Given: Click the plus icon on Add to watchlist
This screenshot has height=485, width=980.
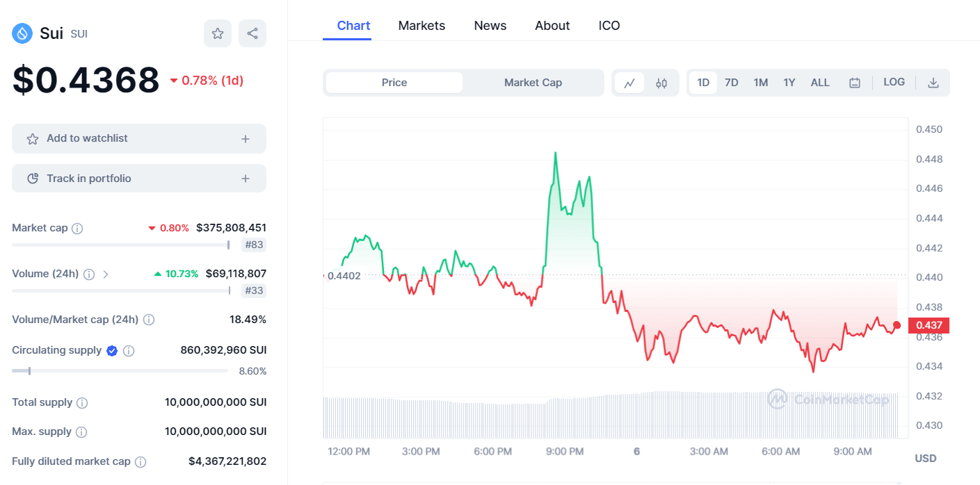Looking at the screenshot, I should point(246,139).
